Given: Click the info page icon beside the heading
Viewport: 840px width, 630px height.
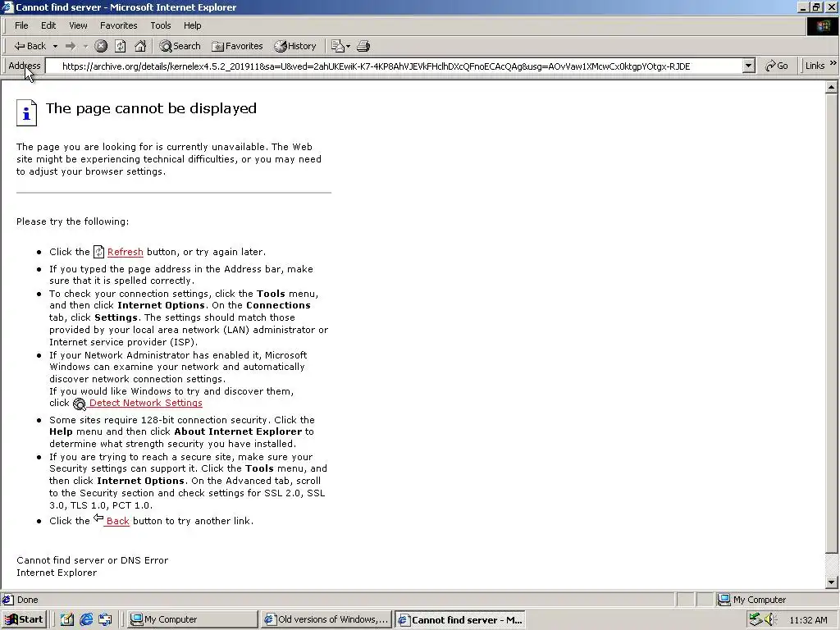Looking at the screenshot, I should [26, 112].
